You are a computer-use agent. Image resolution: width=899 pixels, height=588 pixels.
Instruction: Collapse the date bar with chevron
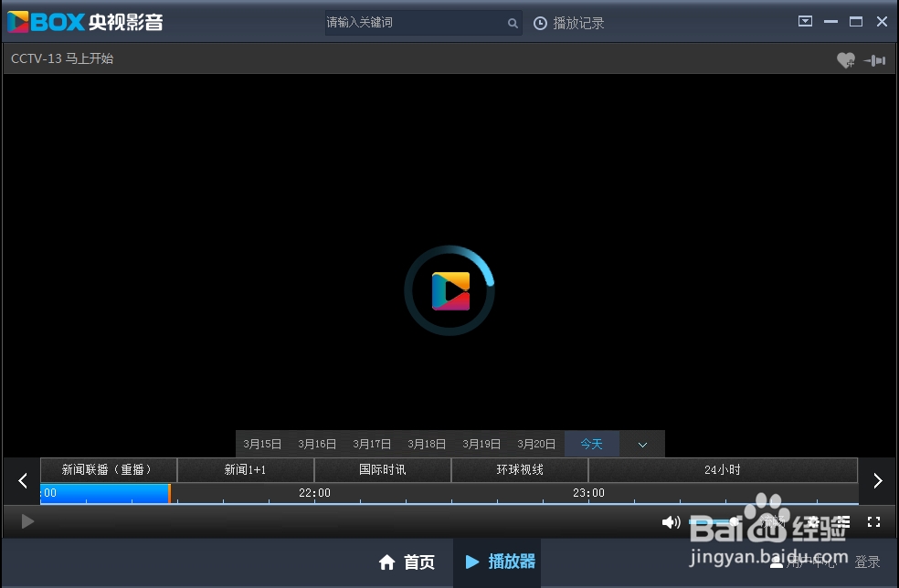[x=642, y=445]
